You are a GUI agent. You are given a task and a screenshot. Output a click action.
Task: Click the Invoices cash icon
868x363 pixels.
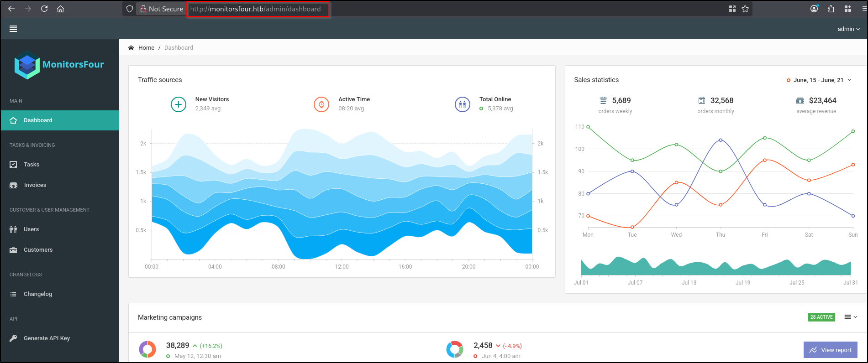(13, 185)
